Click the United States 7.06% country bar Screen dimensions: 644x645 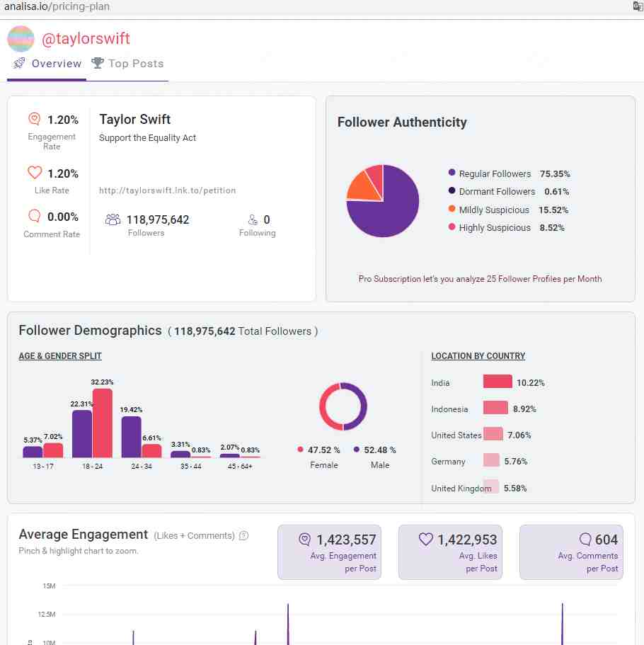coord(493,433)
